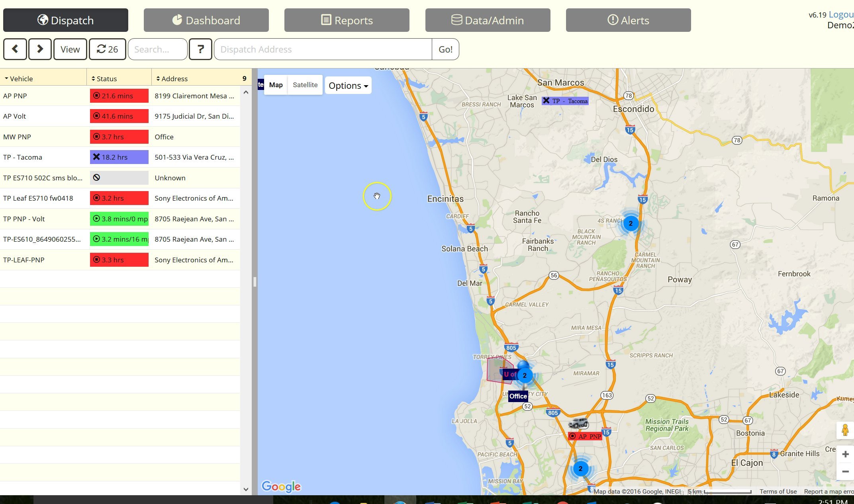Select the Map view type
This screenshot has height=504, width=854.
tap(276, 85)
